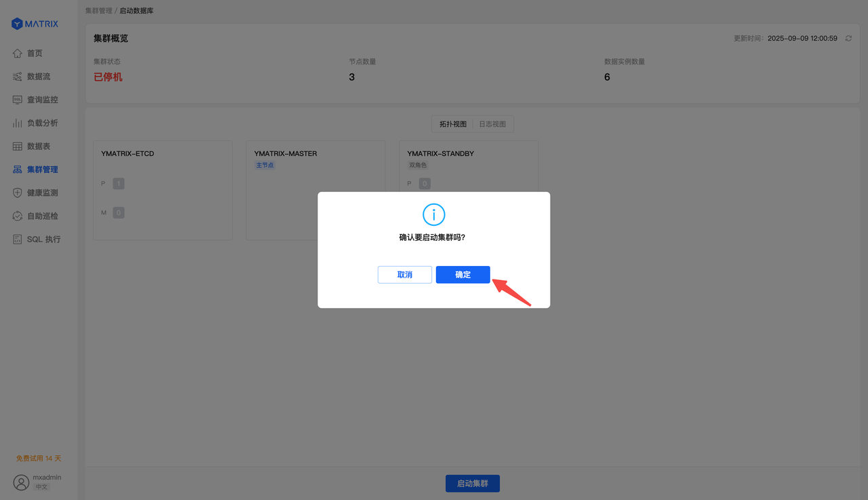
Task: Click the 已停机 cluster status text
Action: (108, 77)
